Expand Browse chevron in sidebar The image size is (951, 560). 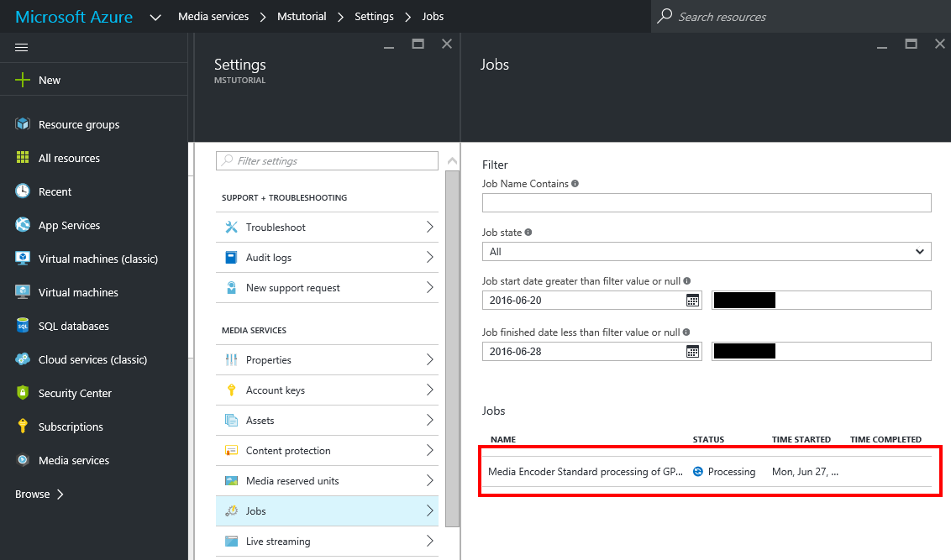coord(60,494)
